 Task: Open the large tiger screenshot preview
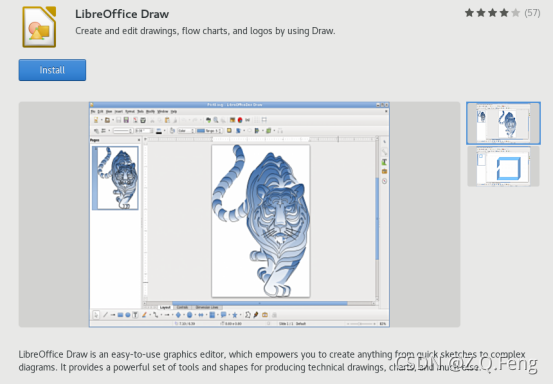tap(239, 214)
